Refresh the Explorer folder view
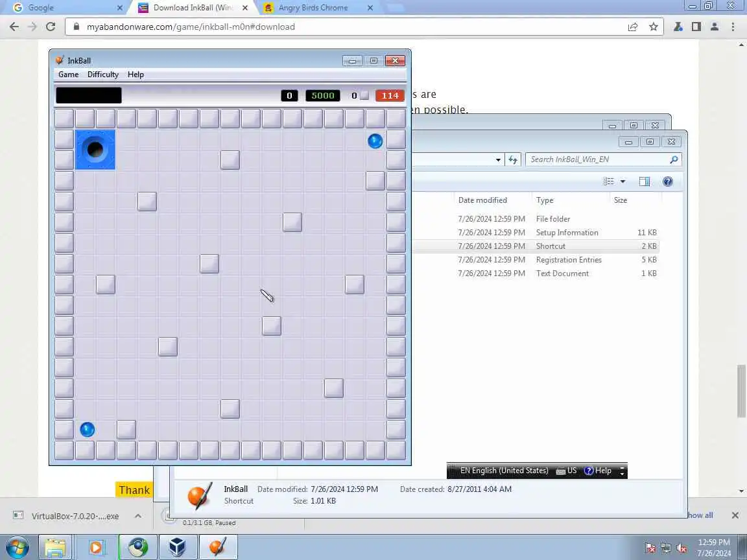 (x=513, y=159)
